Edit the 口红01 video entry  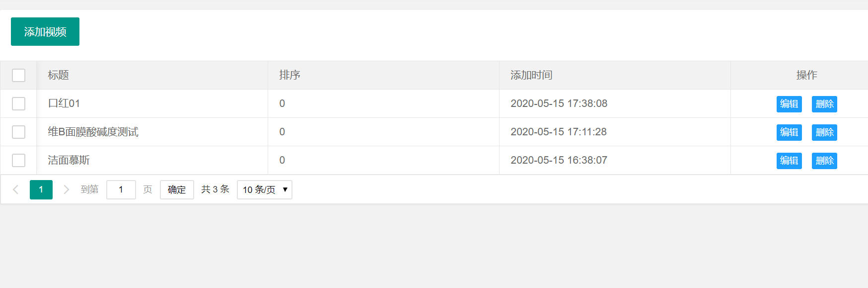[789, 104]
